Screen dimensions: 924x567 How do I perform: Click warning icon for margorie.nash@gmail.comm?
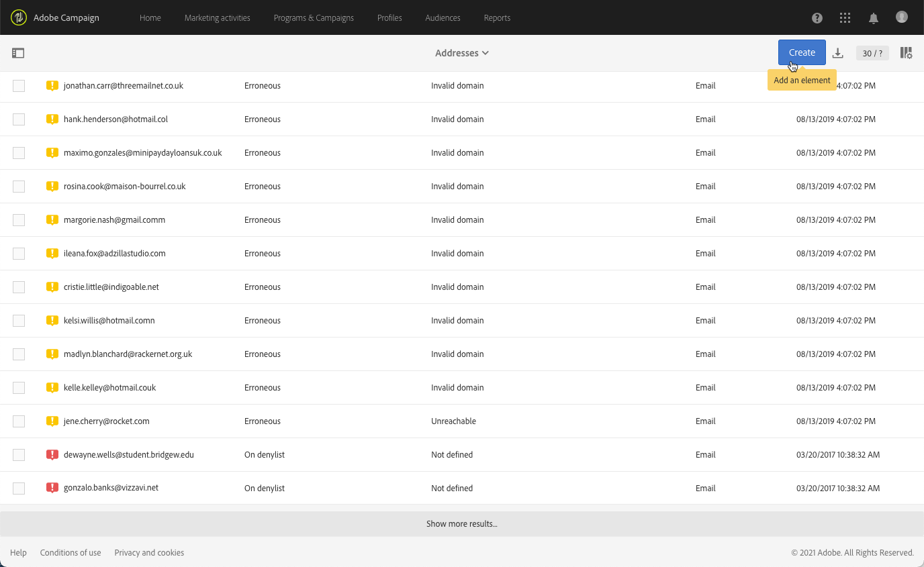(52, 220)
